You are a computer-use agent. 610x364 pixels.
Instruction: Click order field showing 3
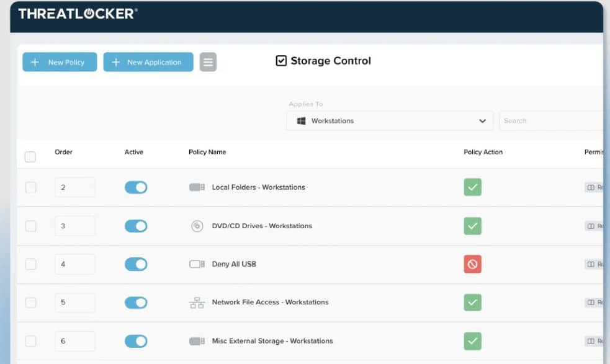click(x=74, y=226)
